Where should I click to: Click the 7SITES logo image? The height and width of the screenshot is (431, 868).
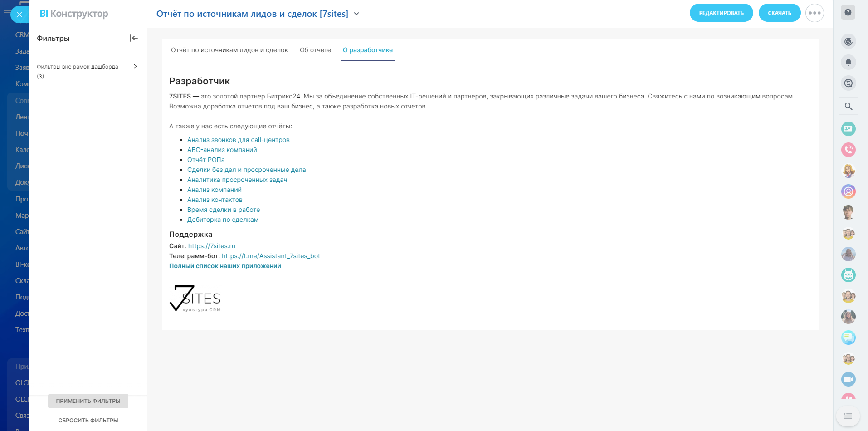pyautogui.click(x=195, y=299)
